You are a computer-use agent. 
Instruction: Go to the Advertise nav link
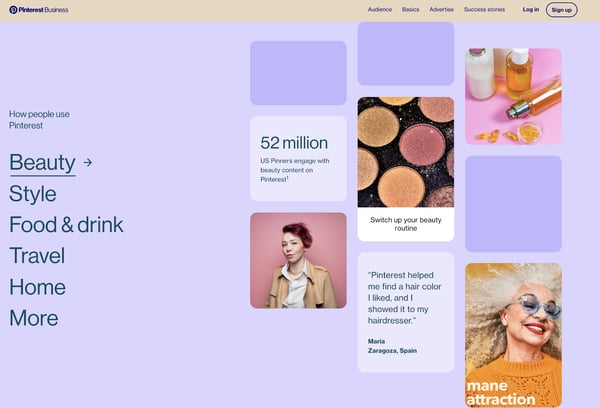click(x=441, y=10)
